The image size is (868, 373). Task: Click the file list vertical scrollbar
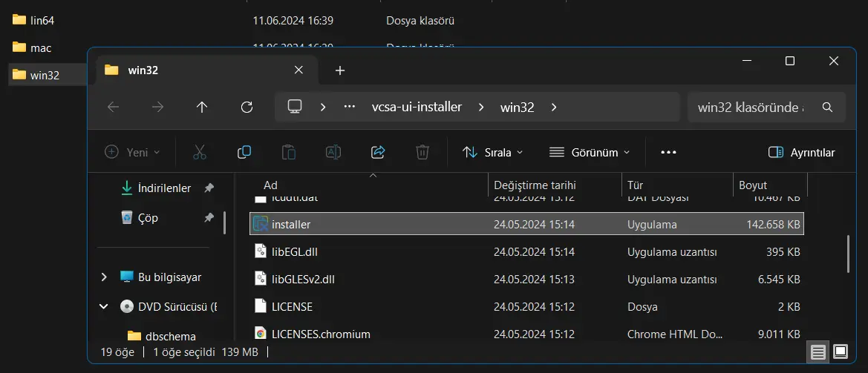coord(847,254)
